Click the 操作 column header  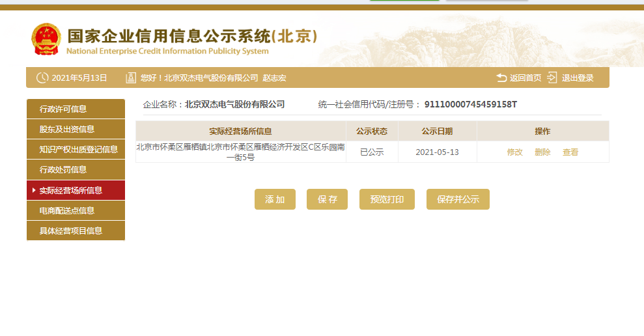[542, 131]
